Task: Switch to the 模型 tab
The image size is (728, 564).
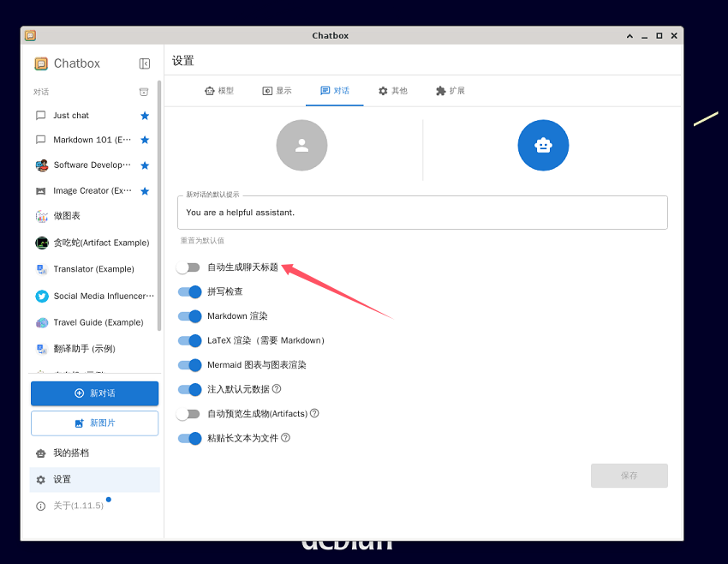Action: [x=219, y=91]
